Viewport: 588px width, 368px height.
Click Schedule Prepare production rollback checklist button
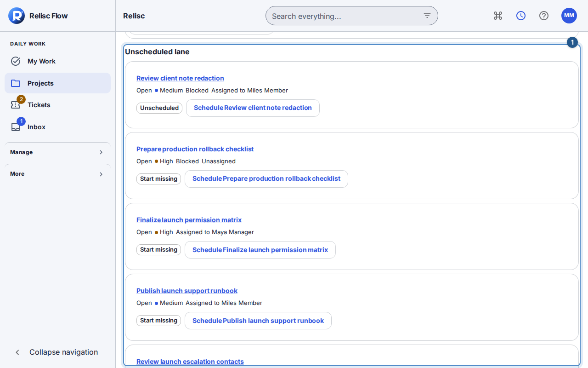click(266, 179)
